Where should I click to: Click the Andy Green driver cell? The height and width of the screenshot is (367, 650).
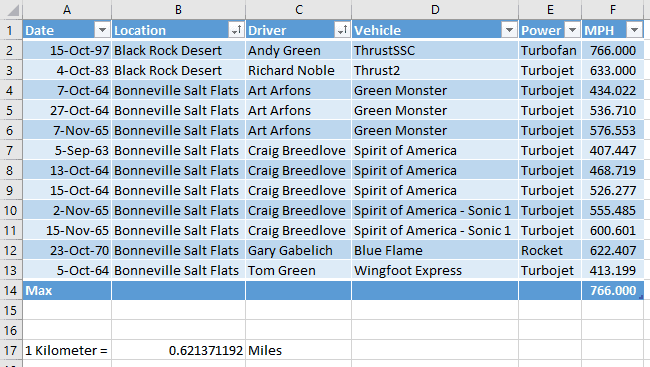point(298,51)
